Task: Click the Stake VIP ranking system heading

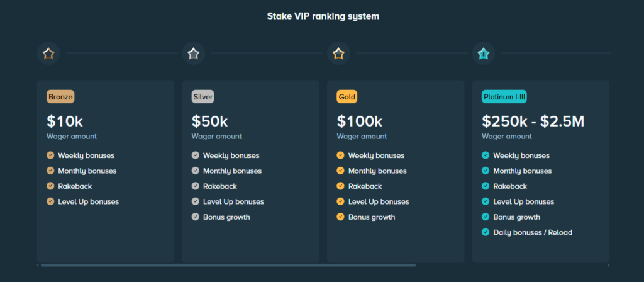Action: (323, 16)
